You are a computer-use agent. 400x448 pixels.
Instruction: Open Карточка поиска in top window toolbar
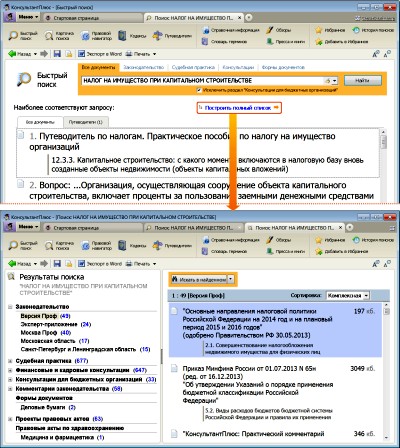point(59,35)
